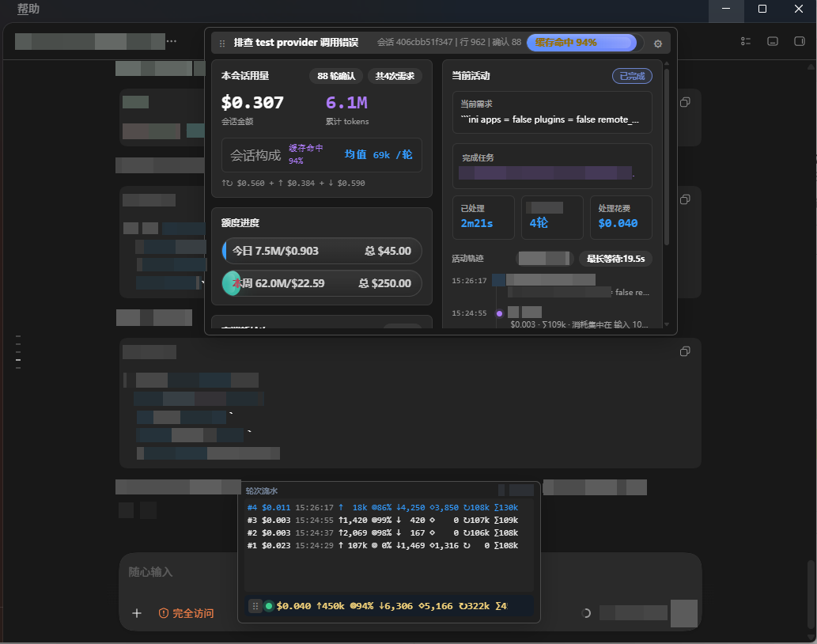The width and height of the screenshot is (817, 644).
Task: Click the 本周 62.0M/$22.59 quota bar
Action: pyautogui.click(x=321, y=283)
